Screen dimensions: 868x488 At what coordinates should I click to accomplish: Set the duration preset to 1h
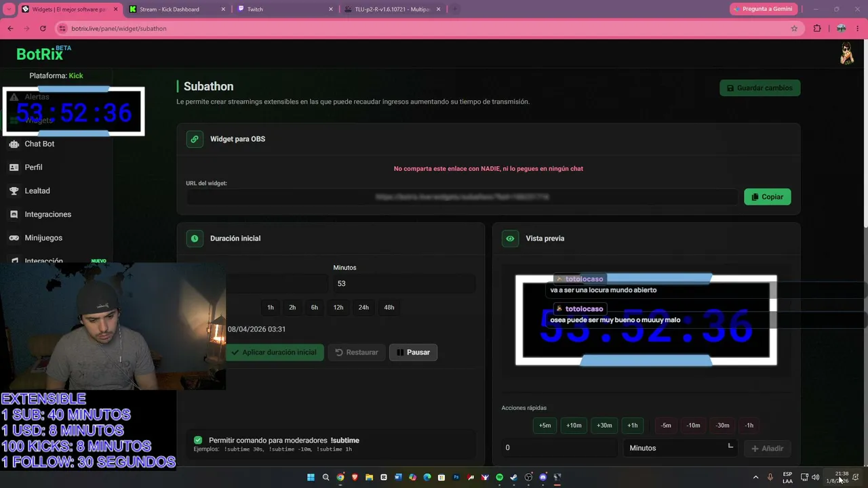pyautogui.click(x=271, y=308)
